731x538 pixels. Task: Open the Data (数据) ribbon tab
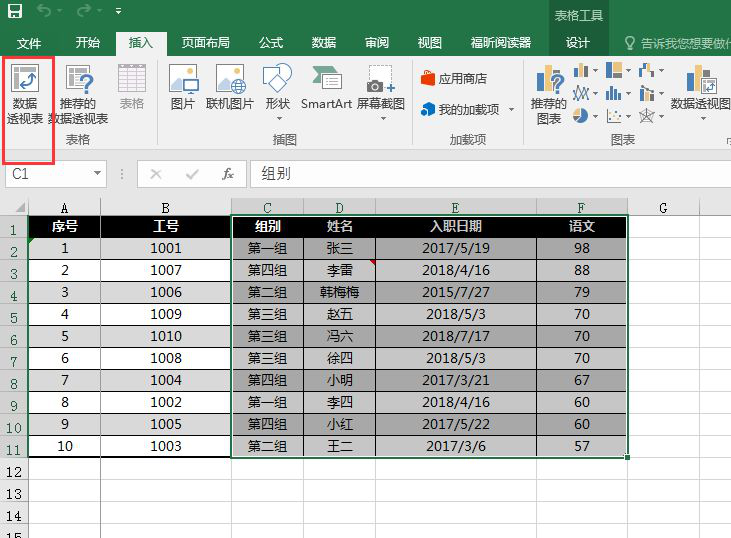point(323,43)
